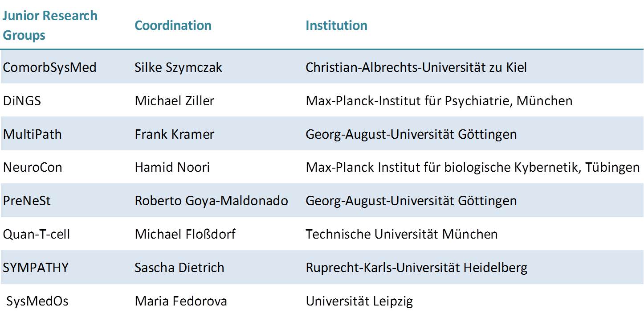Click the Institution column header
The height and width of the screenshot is (318, 644).
pos(336,25)
